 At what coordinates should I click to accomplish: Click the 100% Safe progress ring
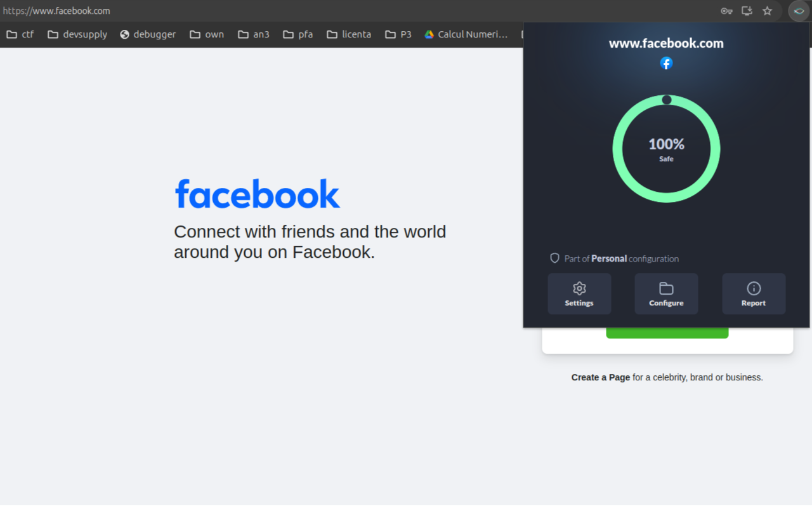666,149
